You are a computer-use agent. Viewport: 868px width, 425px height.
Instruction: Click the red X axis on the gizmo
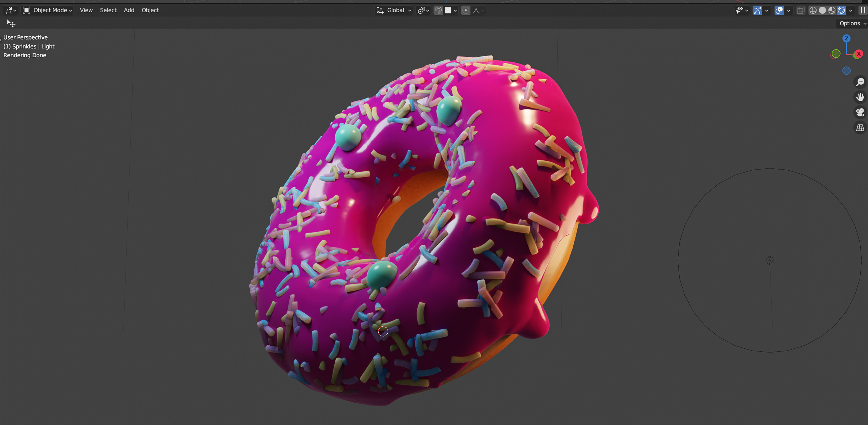coord(859,54)
